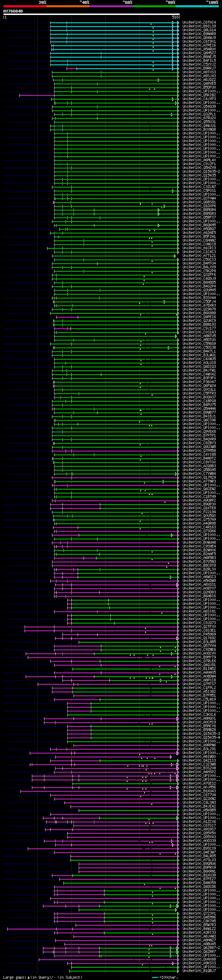The height and width of the screenshot is (980, 222).
Task: Select the UniRef100_Q4PEI6 label
Action: [199, 316]
